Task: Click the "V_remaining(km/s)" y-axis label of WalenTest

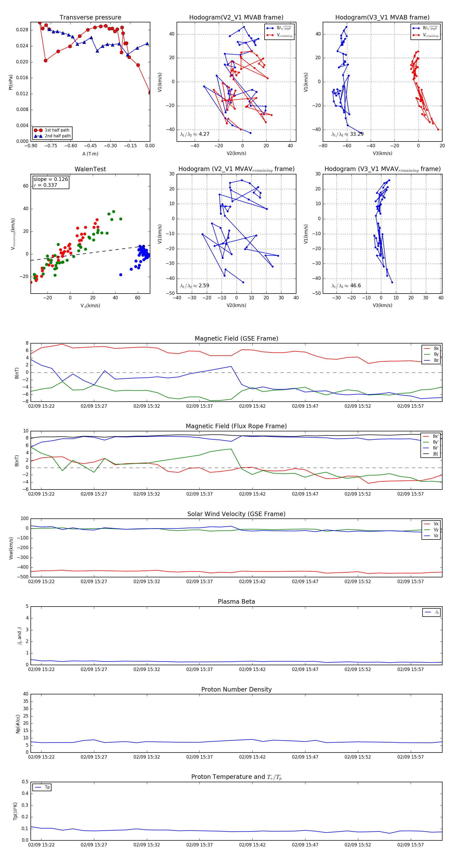Action: pyautogui.click(x=13, y=234)
